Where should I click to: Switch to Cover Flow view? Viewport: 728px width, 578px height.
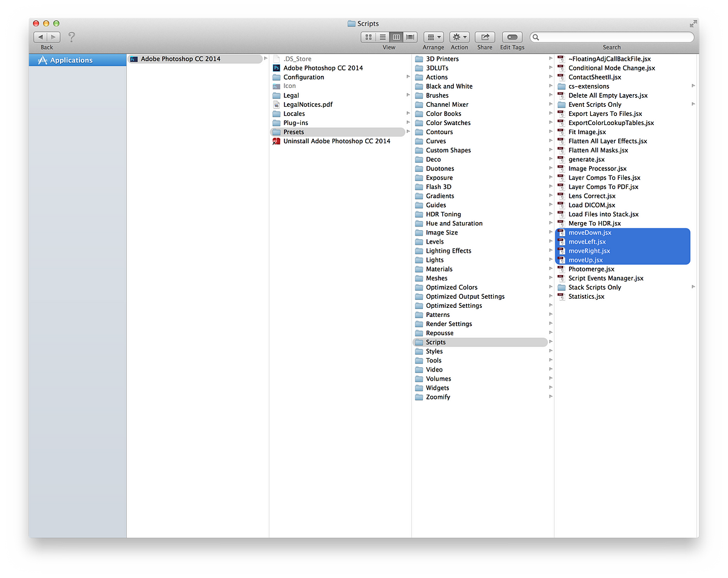tap(410, 37)
